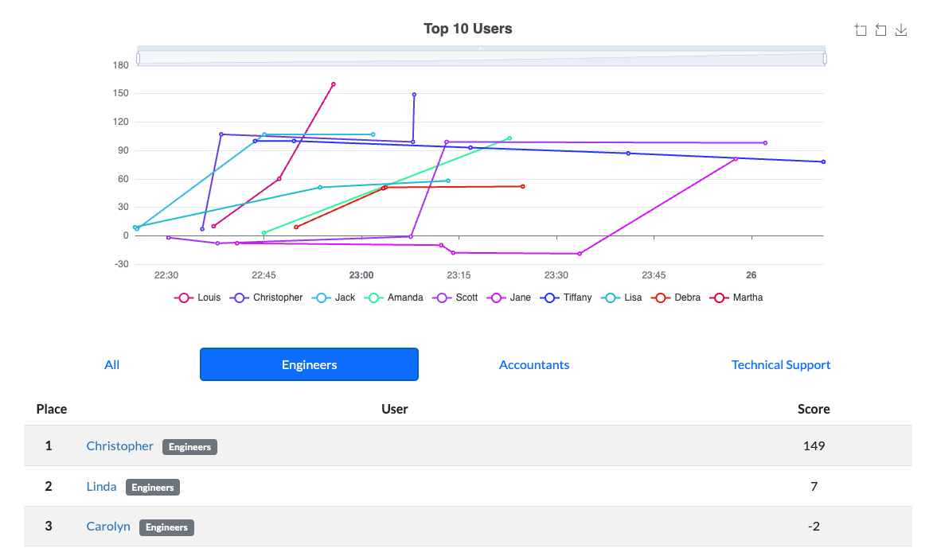Toggle Debra series in legend
Image resolution: width=937 pixels, height=560 pixels.
pyautogui.click(x=676, y=297)
